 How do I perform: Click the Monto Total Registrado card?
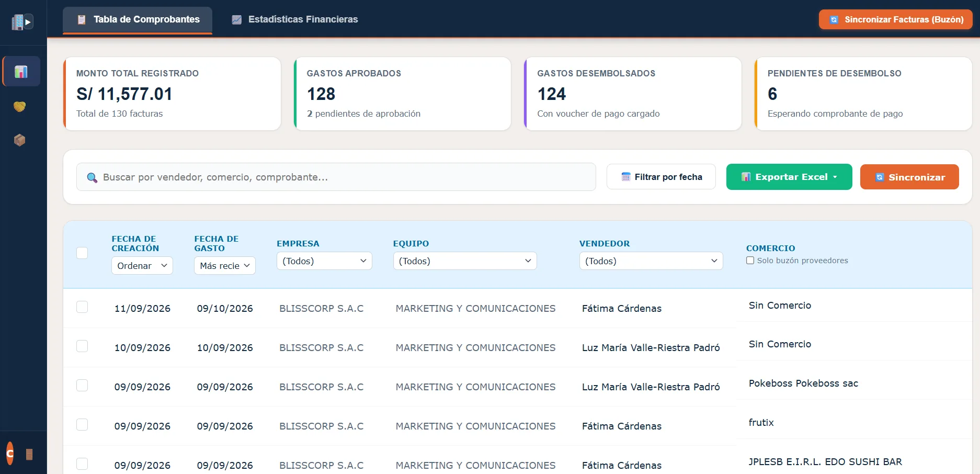(172, 94)
